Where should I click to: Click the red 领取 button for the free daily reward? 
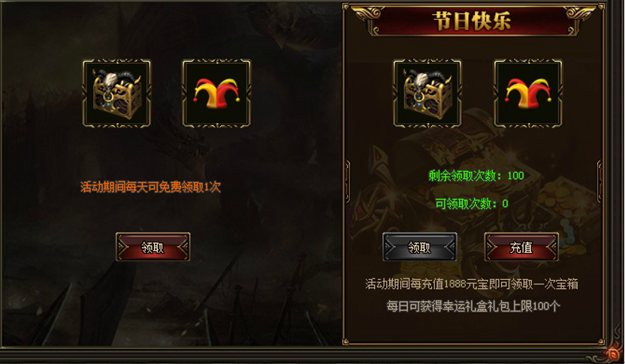152,248
